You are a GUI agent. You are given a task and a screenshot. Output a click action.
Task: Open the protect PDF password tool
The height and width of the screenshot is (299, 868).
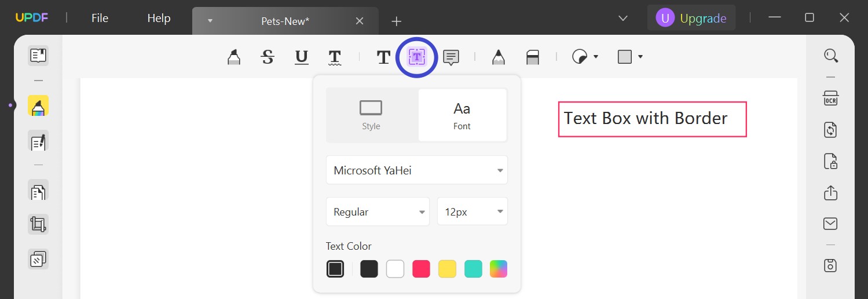tap(831, 161)
